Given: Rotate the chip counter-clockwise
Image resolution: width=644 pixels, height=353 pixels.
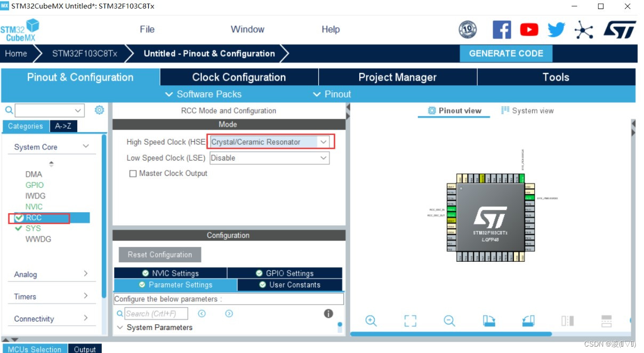Looking at the screenshot, I should coord(528,320).
